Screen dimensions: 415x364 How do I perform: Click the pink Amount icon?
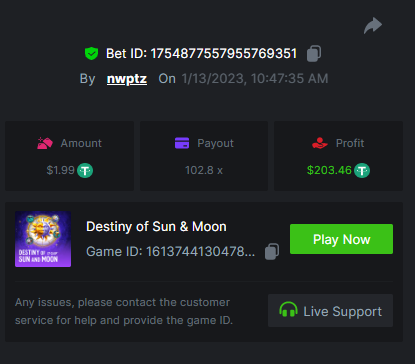coord(45,143)
